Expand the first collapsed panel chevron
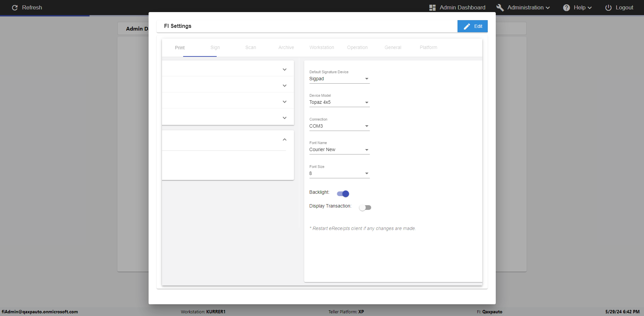This screenshot has height=316, width=644. pyautogui.click(x=284, y=70)
